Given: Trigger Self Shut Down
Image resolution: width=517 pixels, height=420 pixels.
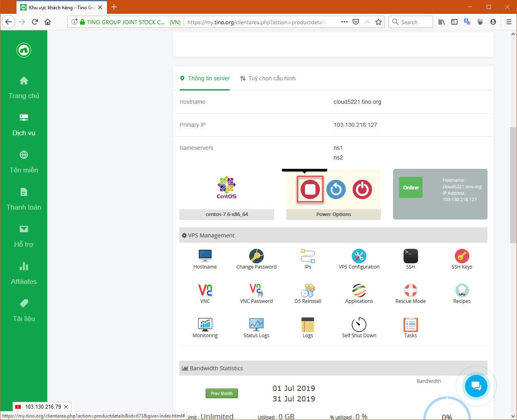Looking at the screenshot, I should 359,325.
